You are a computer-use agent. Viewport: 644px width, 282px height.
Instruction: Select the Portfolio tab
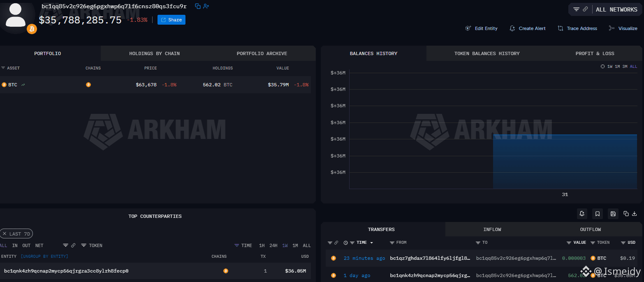(x=48, y=53)
